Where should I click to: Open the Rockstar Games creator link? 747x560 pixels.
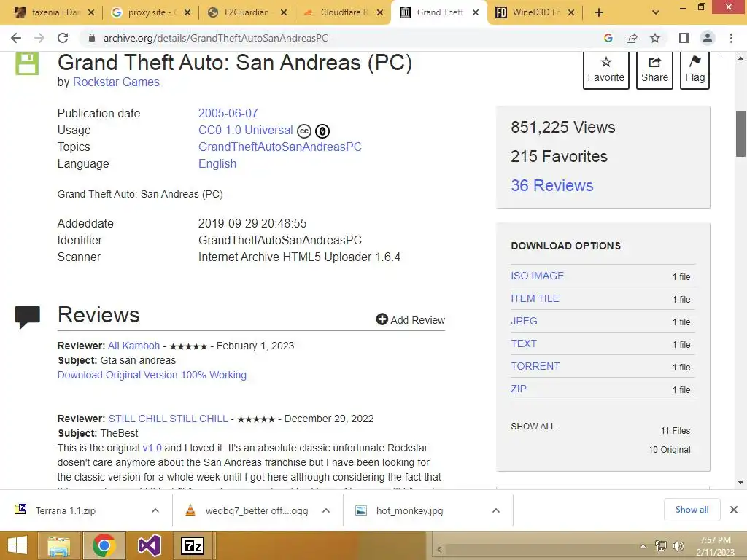pyautogui.click(x=116, y=82)
